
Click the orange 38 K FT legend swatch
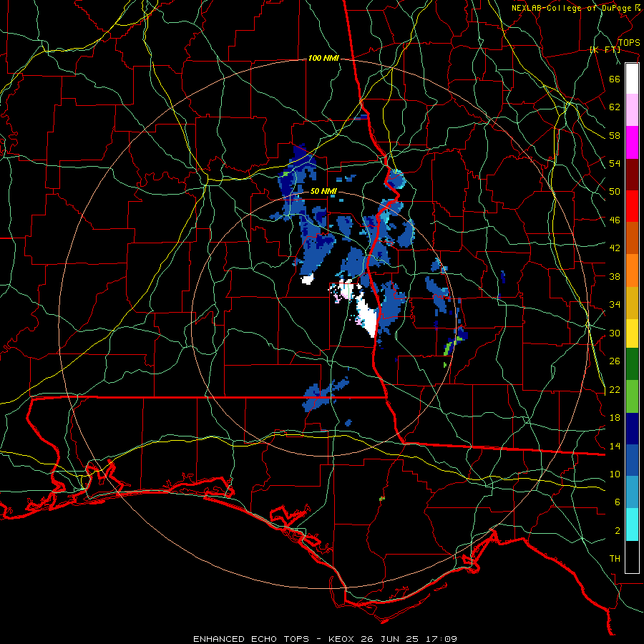632,270
